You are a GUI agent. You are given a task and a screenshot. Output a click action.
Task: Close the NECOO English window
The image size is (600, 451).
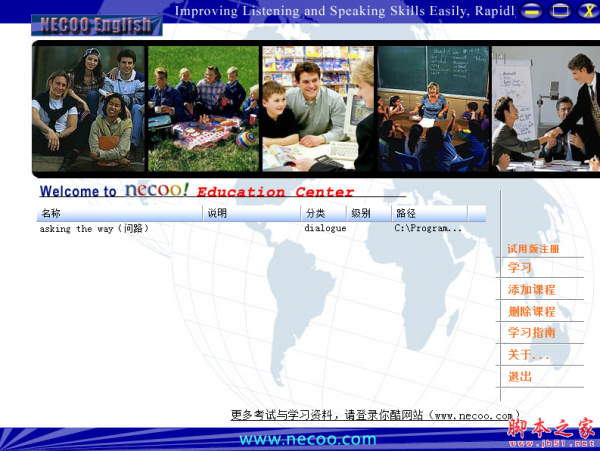pyautogui.click(x=589, y=11)
